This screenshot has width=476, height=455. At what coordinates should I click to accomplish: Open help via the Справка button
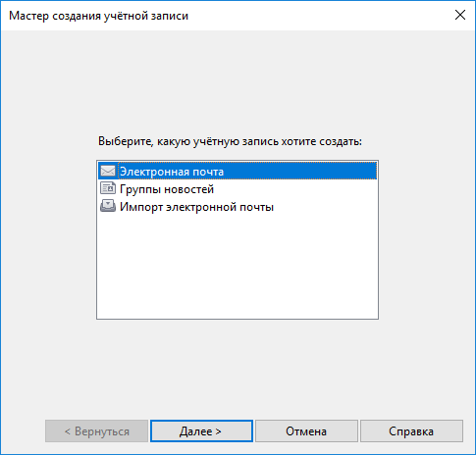click(x=411, y=431)
